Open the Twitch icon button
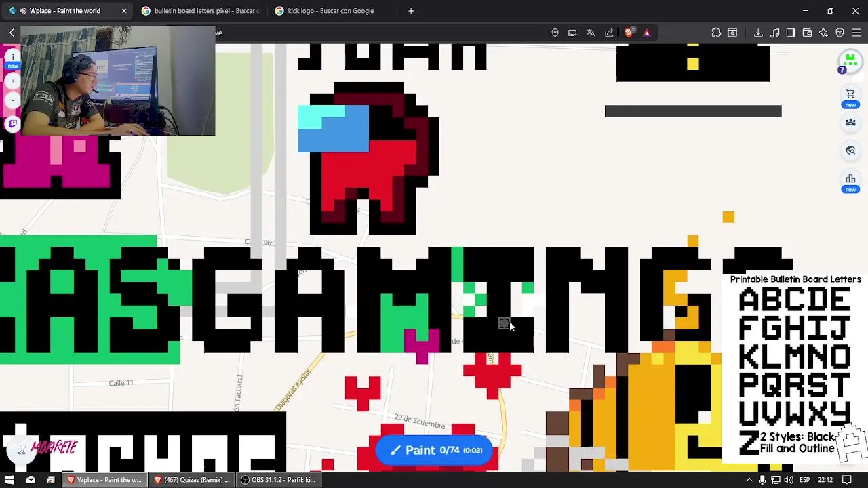This screenshot has height=488, width=868. point(12,124)
